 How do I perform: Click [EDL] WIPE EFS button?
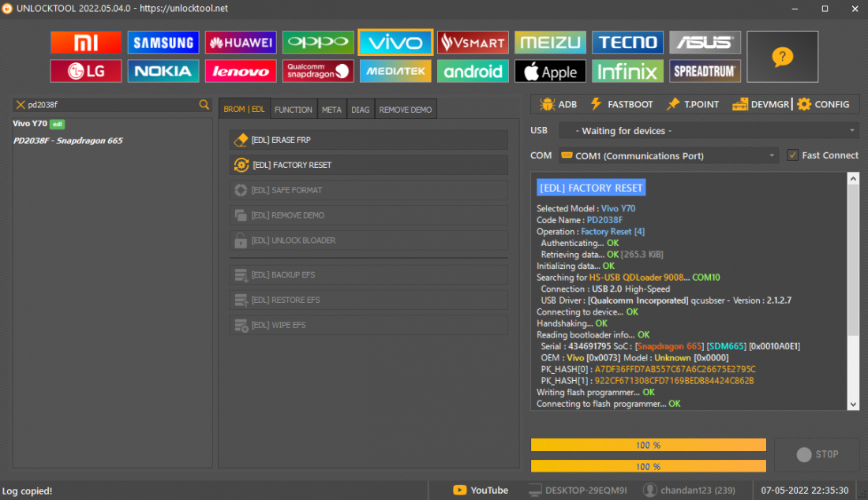[x=369, y=325]
